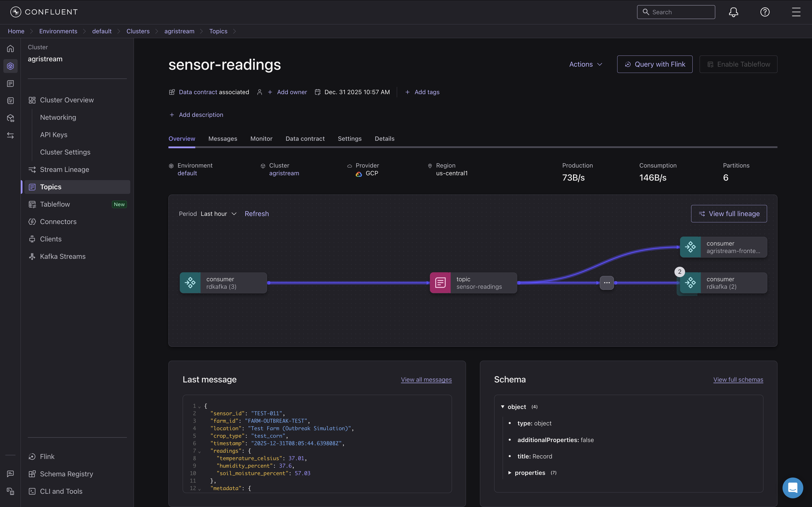Viewport: 812px width, 507px height.
Task: Click the ellipsis node in lineage graph
Action: pyautogui.click(x=607, y=283)
